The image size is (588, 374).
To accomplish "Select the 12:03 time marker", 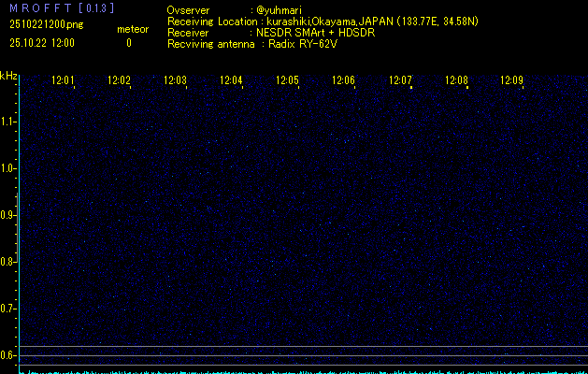I will [x=175, y=81].
